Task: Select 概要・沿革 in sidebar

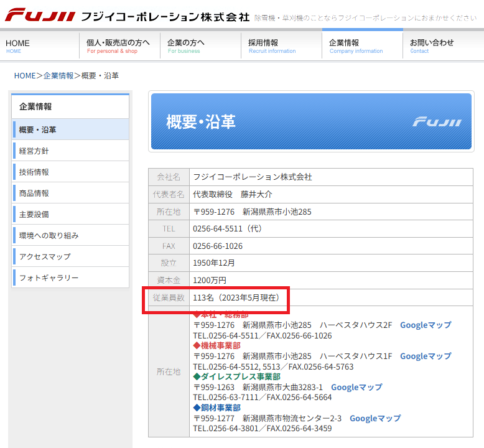Action: click(70, 129)
